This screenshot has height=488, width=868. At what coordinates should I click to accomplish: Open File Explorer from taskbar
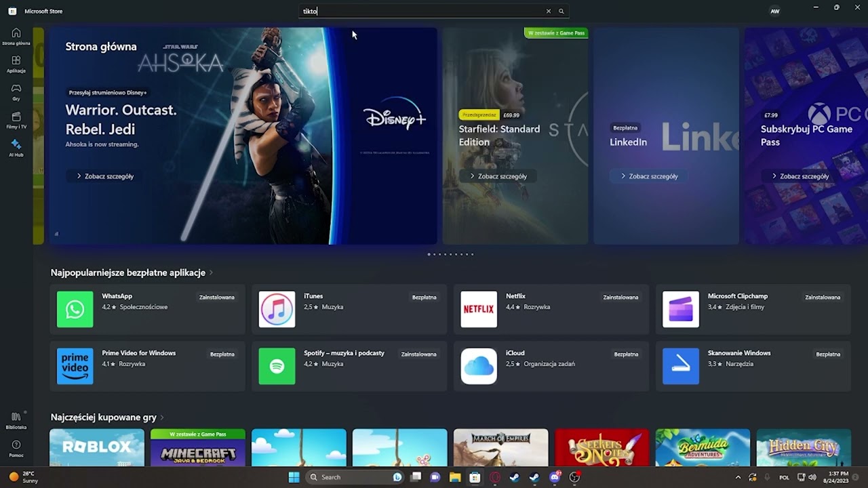(x=455, y=477)
